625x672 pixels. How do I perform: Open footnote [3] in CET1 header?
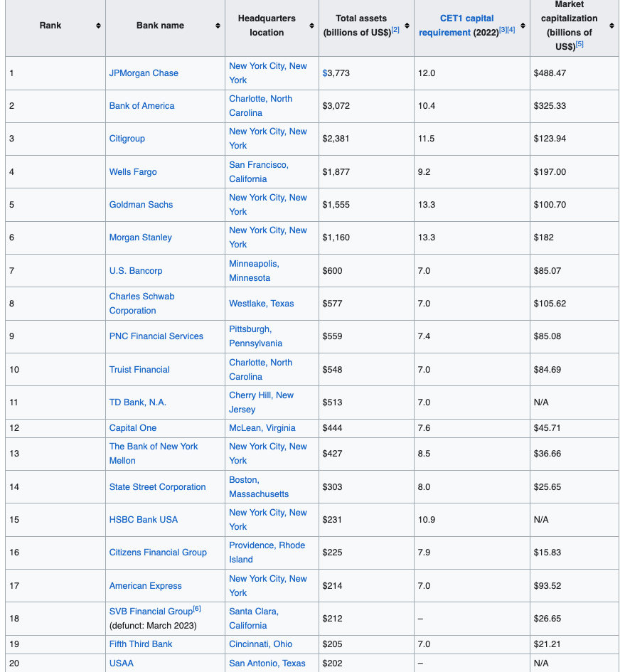tap(503, 30)
